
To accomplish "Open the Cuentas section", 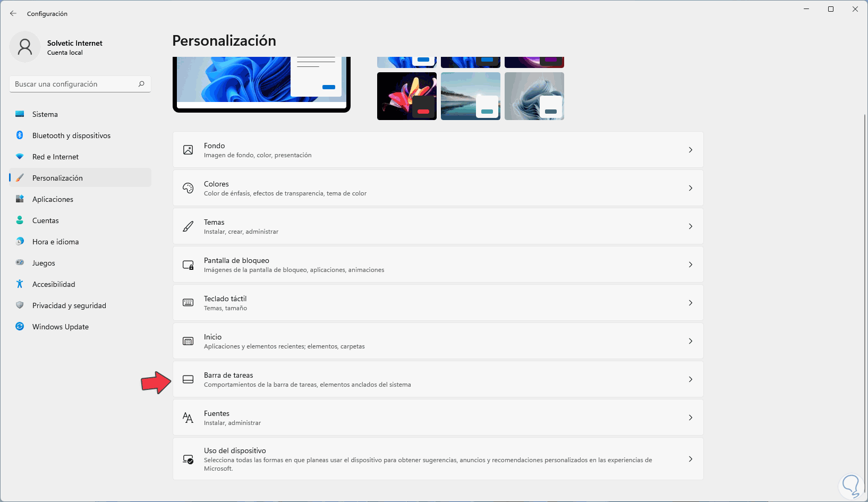I will pos(80,220).
